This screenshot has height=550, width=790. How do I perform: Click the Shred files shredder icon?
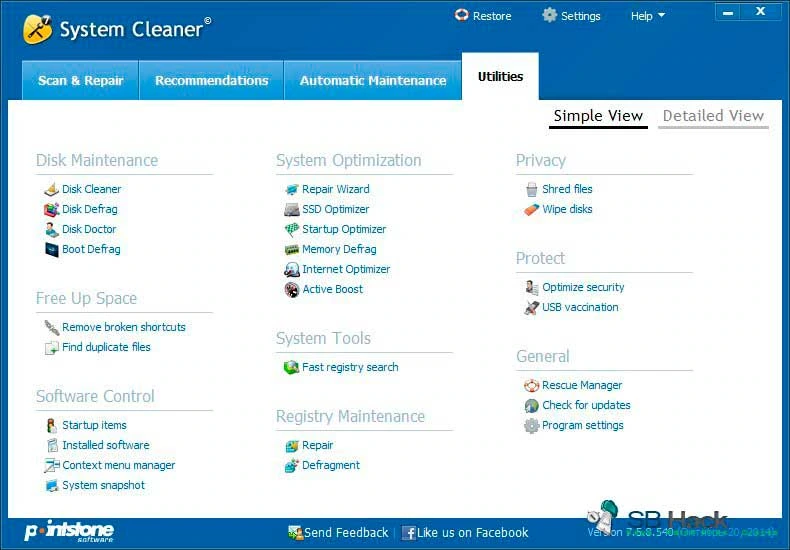532,189
